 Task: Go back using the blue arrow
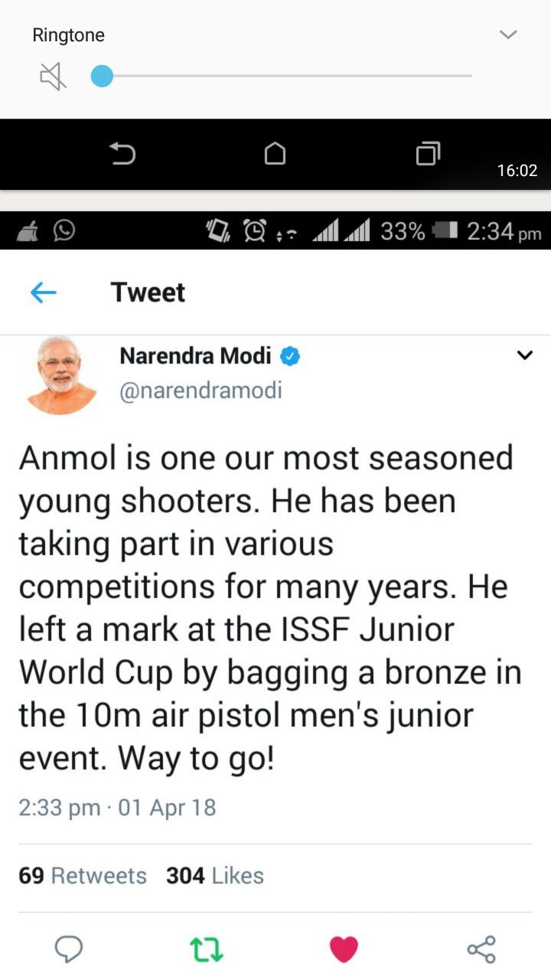tap(44, 292)
